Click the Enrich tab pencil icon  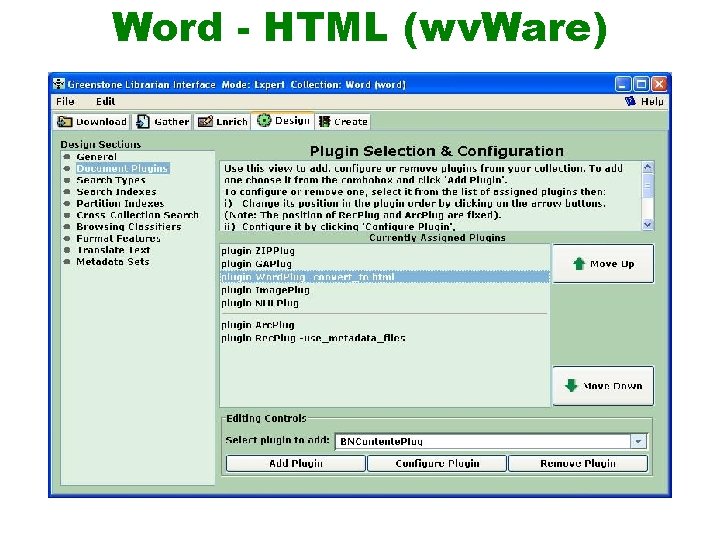(x=205, y=122)
